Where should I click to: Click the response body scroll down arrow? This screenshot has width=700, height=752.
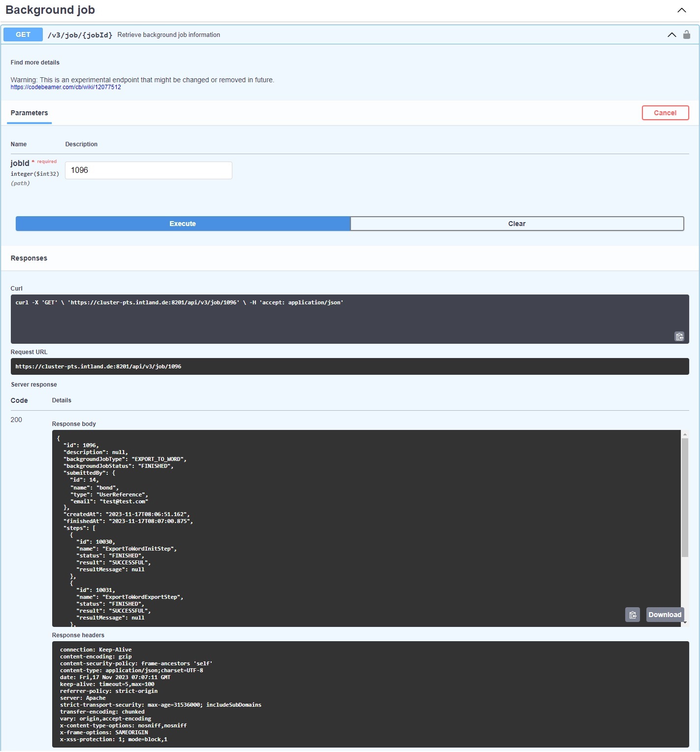(685, 623)
